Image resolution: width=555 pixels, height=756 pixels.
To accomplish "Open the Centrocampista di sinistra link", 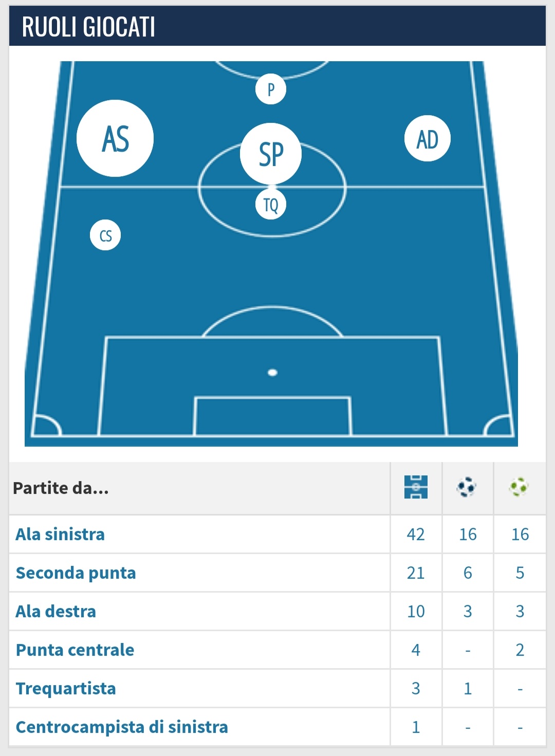I will pyautogui.click(x=122, y=727).
